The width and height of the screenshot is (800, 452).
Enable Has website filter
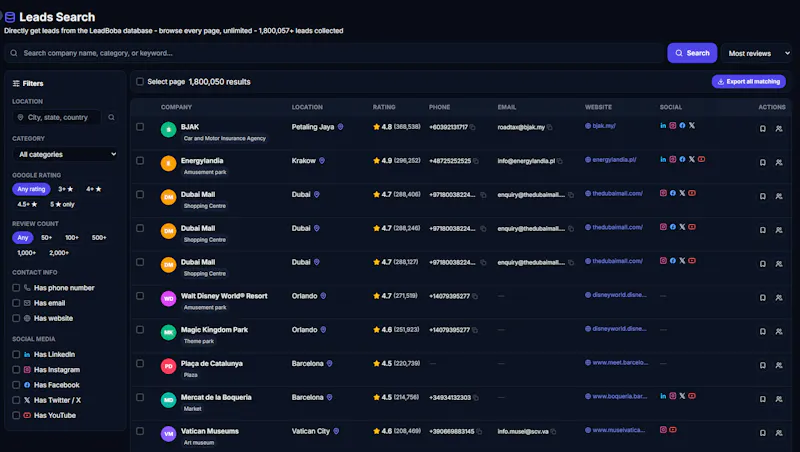16,318
